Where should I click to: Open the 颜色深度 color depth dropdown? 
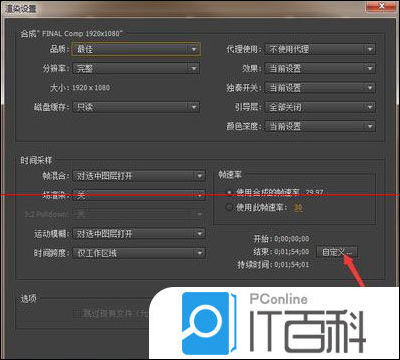point(320,126)
